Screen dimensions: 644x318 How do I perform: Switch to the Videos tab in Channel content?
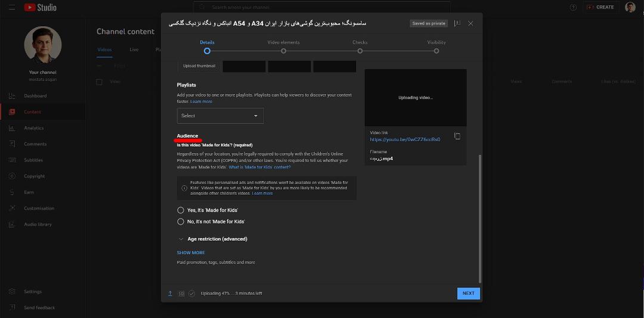pyautogui.click(x=104, y=49)
